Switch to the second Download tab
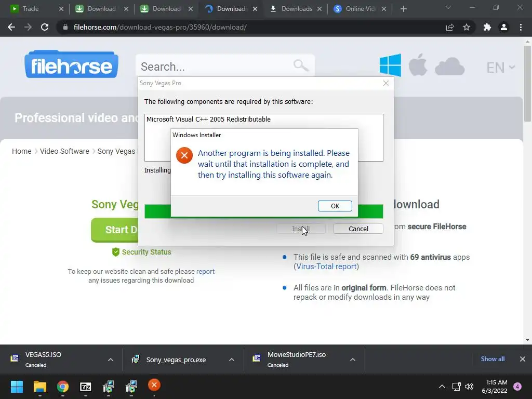Viewport: 532px width, 399px height. (101, 9)
